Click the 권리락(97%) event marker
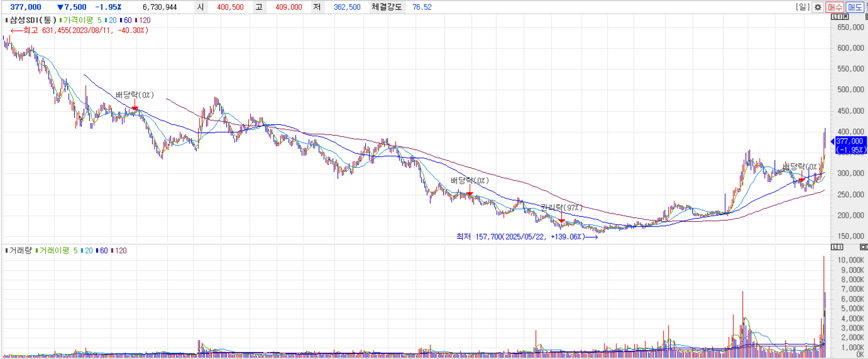 (x=561, y=208)
